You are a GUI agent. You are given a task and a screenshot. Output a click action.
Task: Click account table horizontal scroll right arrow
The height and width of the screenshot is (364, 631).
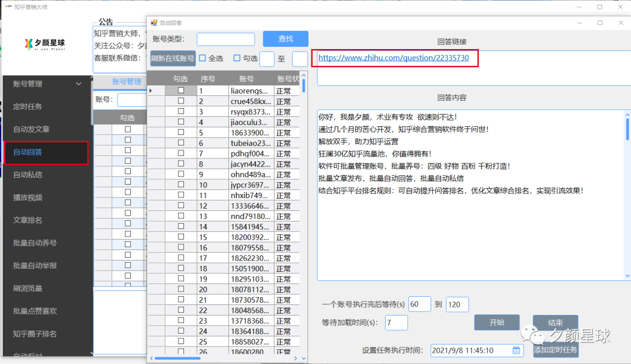(x=296, y=358)
